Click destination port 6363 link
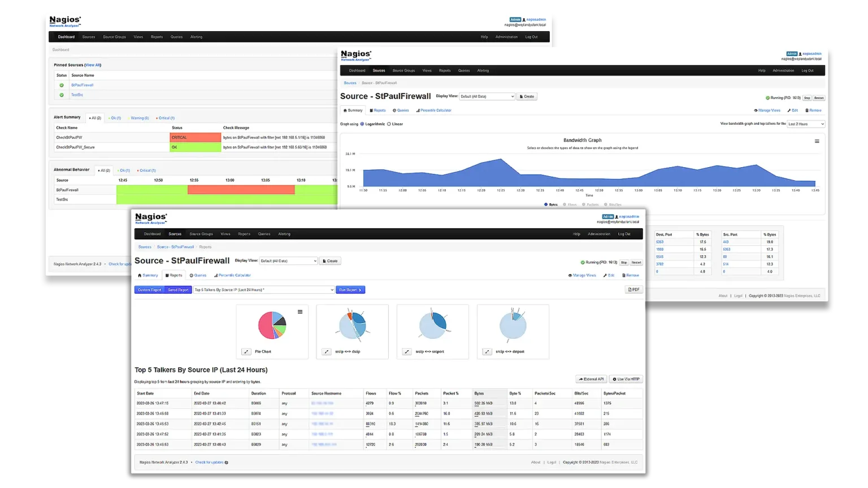Viewport: 868px width, 488px height. pos(660,242)
